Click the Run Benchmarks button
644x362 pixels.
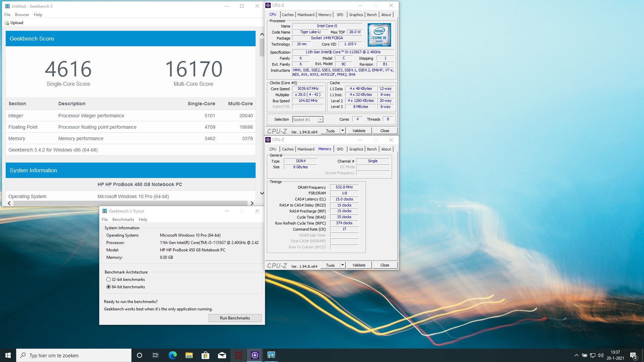tap(235, 318)
